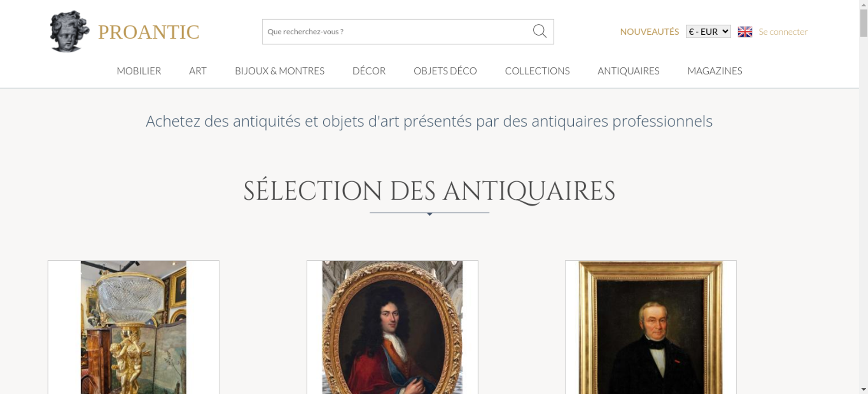Open the ART menu
Screen dimensions: 868x394
click(198, 71)
